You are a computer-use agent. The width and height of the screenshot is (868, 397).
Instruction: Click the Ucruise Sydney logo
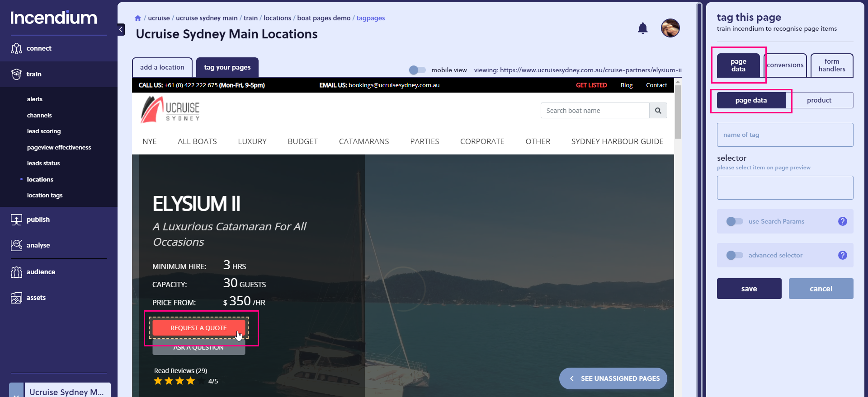coord(170,109)
